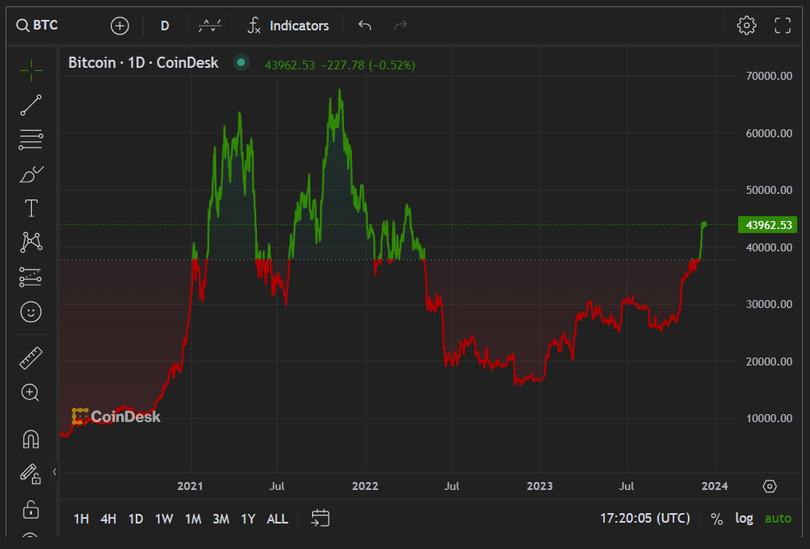Open the emoji icons tool

click(x=31, y=312)
